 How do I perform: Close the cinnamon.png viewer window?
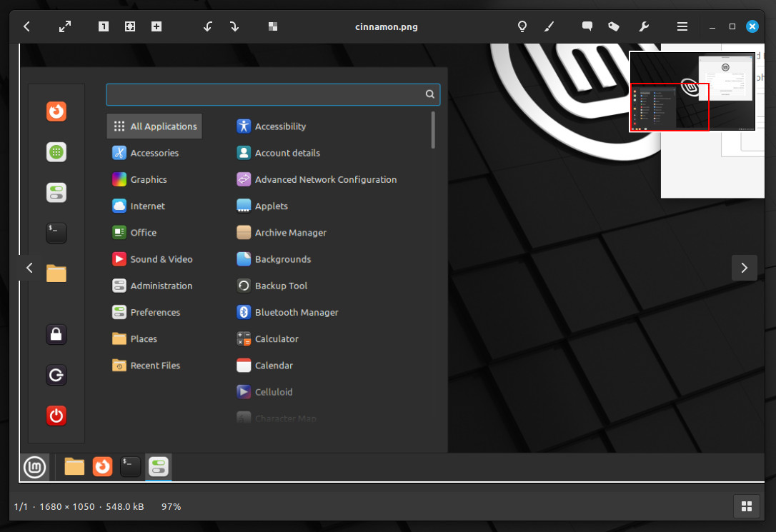pyautogui.click(x=752, y=26)
